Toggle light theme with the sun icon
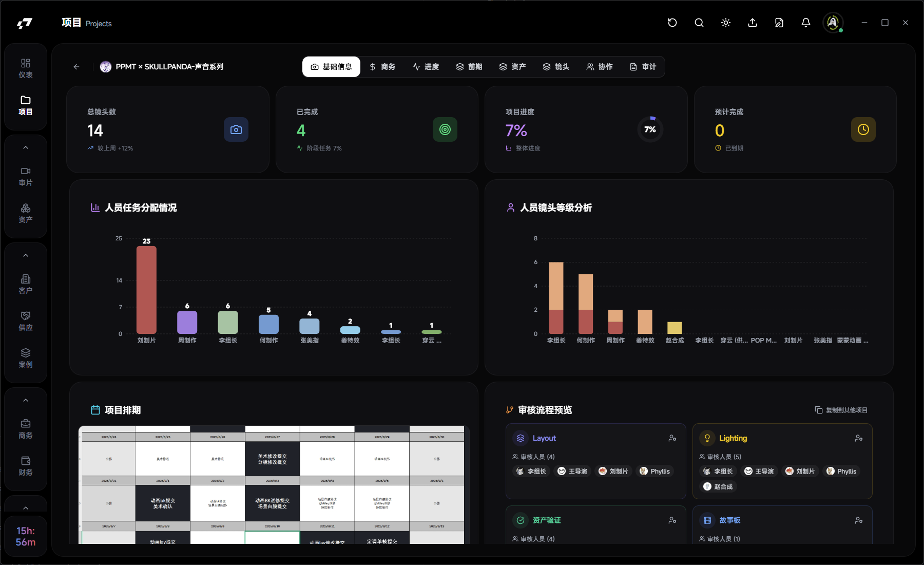Viewport: 924px width, 565px height. 725,23
